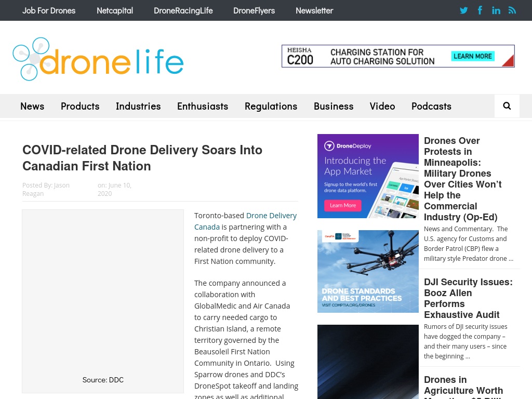
Task: Open the RSS feed icon
Action: click(512, 10)
